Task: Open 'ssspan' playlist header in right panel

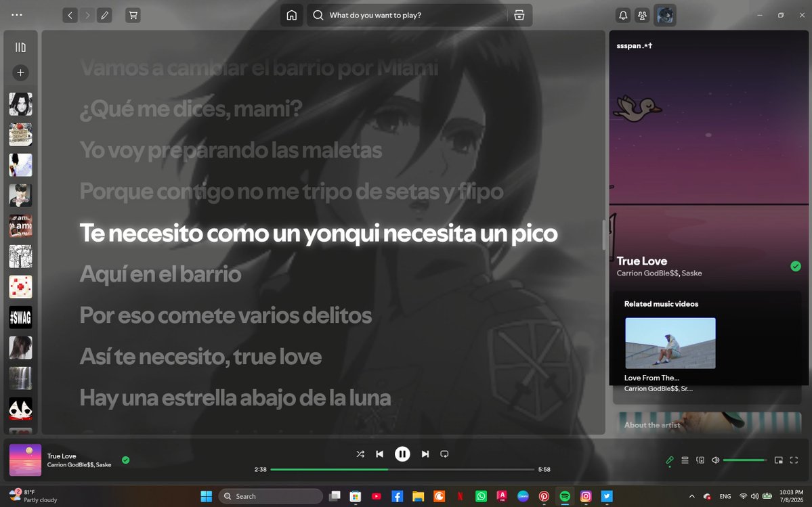Action: [x=635, y=45]
